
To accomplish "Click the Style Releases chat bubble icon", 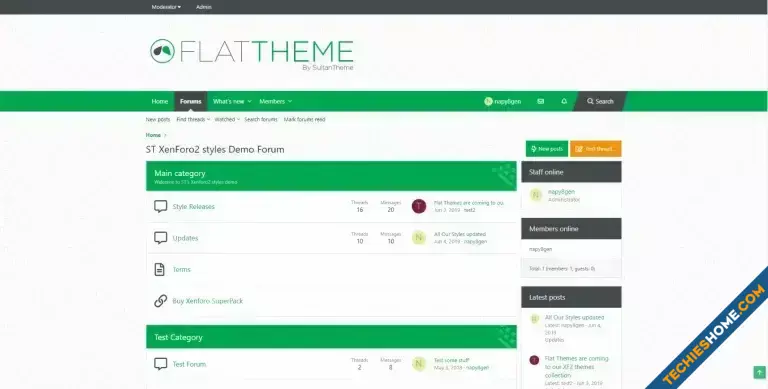I will [x=161, y=206].
